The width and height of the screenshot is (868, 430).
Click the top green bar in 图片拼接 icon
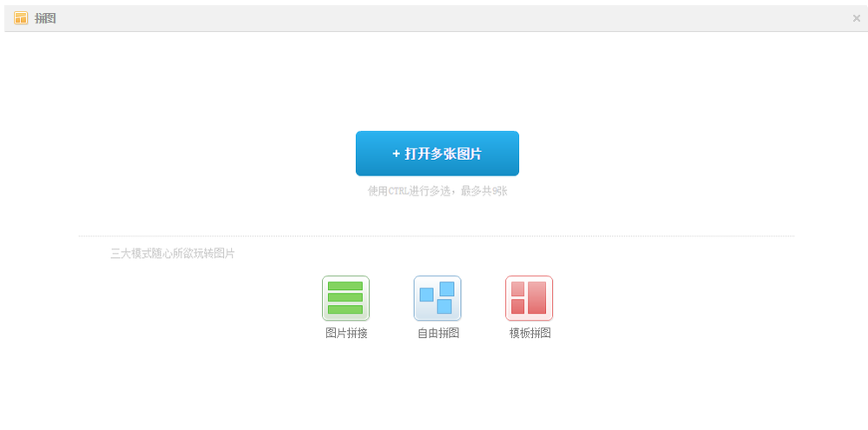(345, 287)
